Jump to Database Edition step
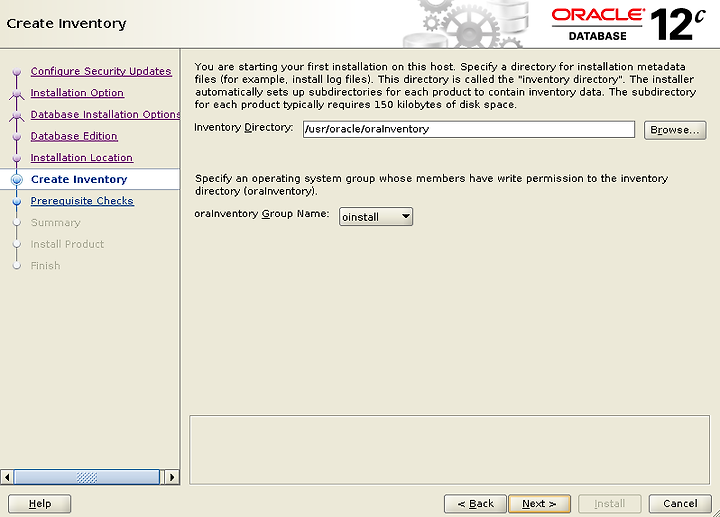The height and width of the screenshot is (517, 720). [74, 136]
